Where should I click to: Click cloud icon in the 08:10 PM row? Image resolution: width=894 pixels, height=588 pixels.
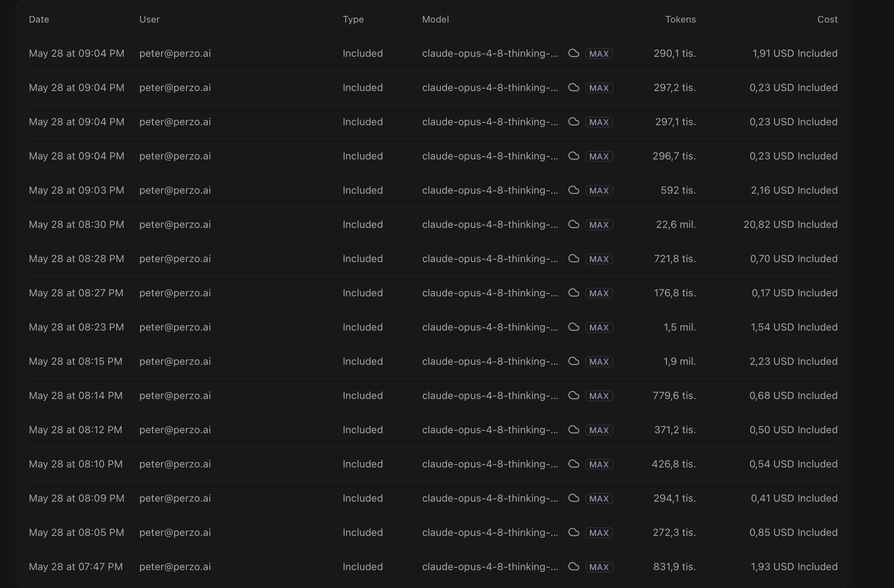pyautogui.click(x=573, y=464)
